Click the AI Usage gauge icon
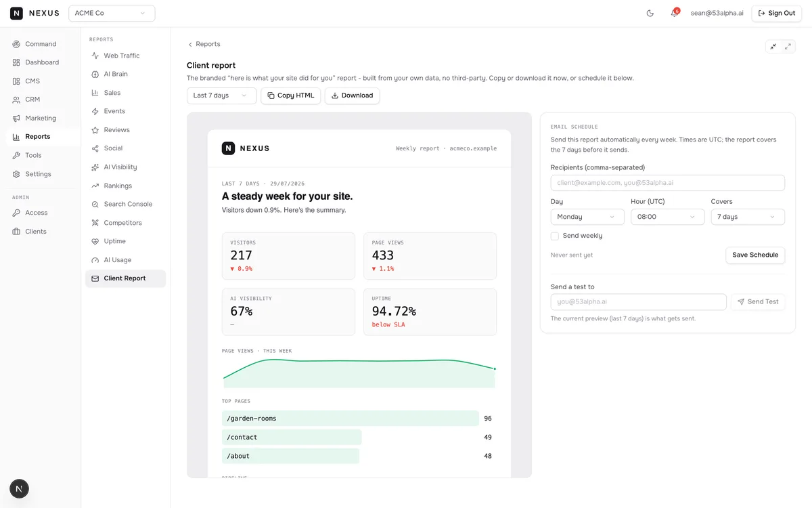The width and height of the screenshot is (812, 508). (95, 260)
